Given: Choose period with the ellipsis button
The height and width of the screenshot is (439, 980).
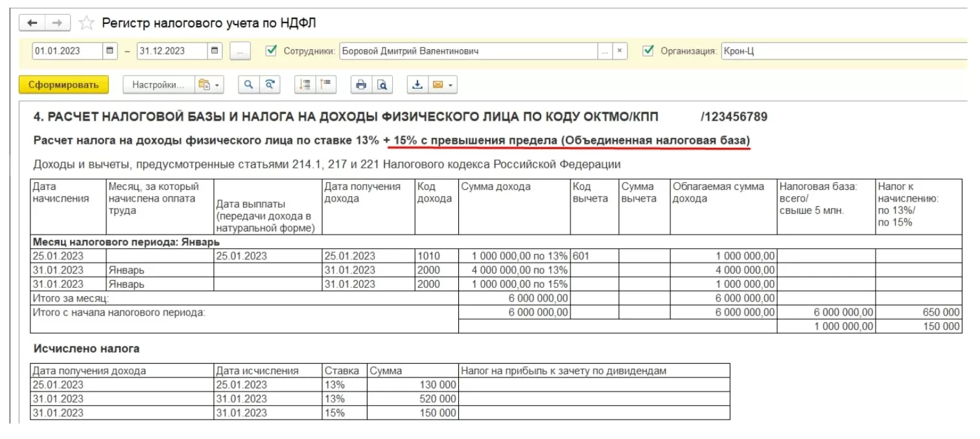Looking at the screenshot, I should [x=240, y=51].
